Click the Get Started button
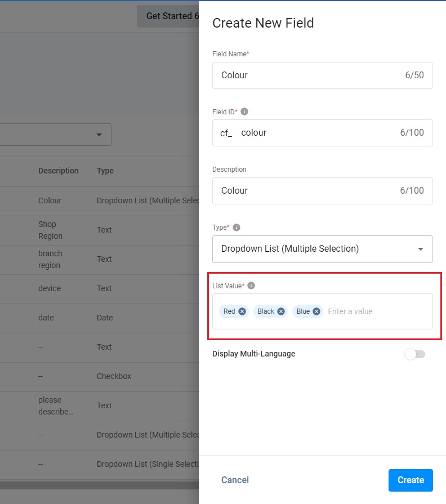Viewport: 446px width, 504px height. [169, 16]
